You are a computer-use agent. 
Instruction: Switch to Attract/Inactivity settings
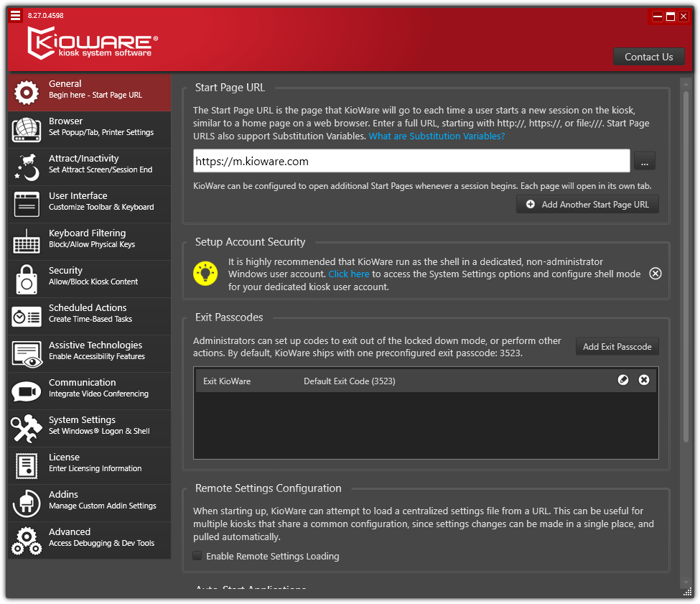point(89,167)
